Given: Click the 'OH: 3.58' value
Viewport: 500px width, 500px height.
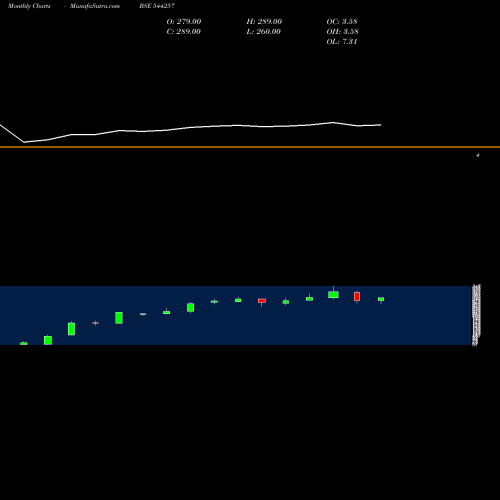Looking at the screenshot, I should pyautogui.click(x=342, y=32).
